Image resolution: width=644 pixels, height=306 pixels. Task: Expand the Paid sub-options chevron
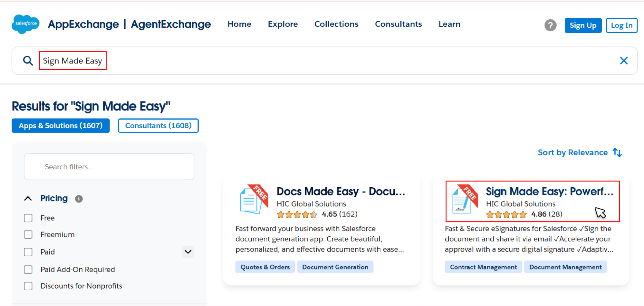(188, 252)
